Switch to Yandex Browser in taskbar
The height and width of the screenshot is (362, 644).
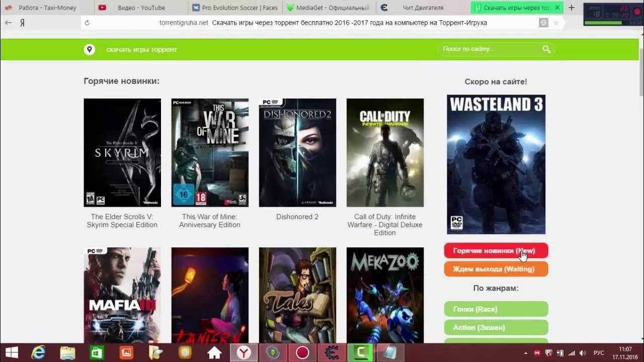tap(244, 352)
